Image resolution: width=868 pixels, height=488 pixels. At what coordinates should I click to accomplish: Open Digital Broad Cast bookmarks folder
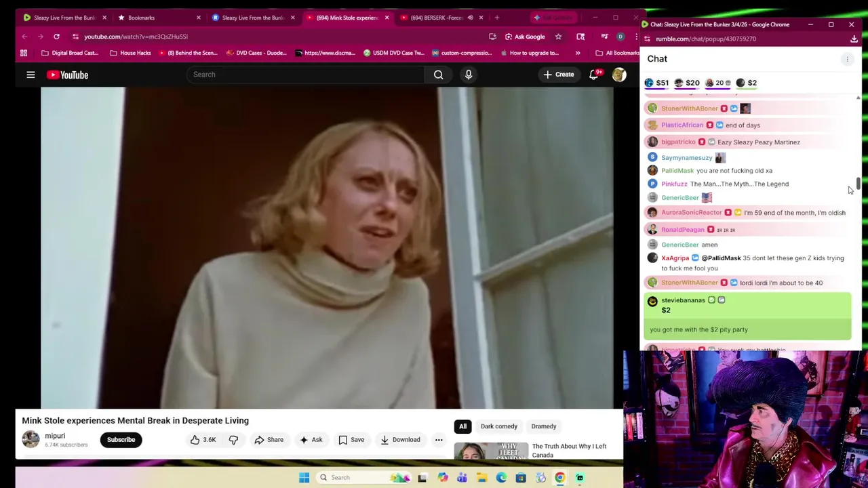coord(70,53)
